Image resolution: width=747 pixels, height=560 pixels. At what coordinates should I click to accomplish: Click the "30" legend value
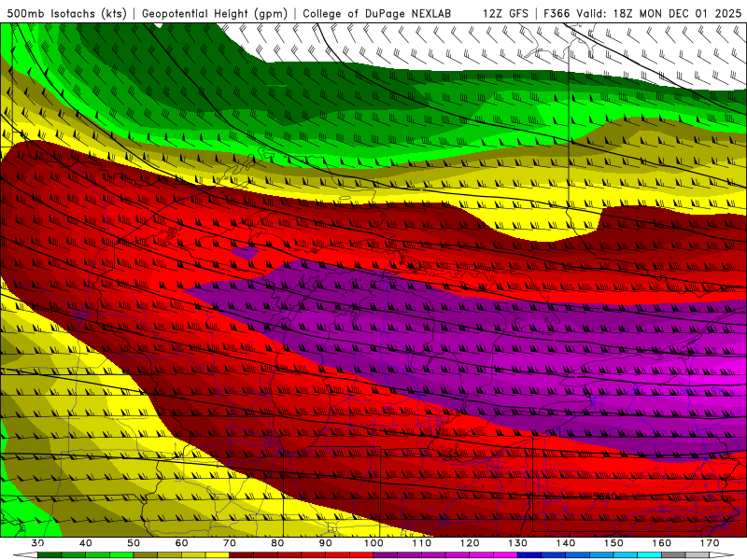click(x=37, y=543)
